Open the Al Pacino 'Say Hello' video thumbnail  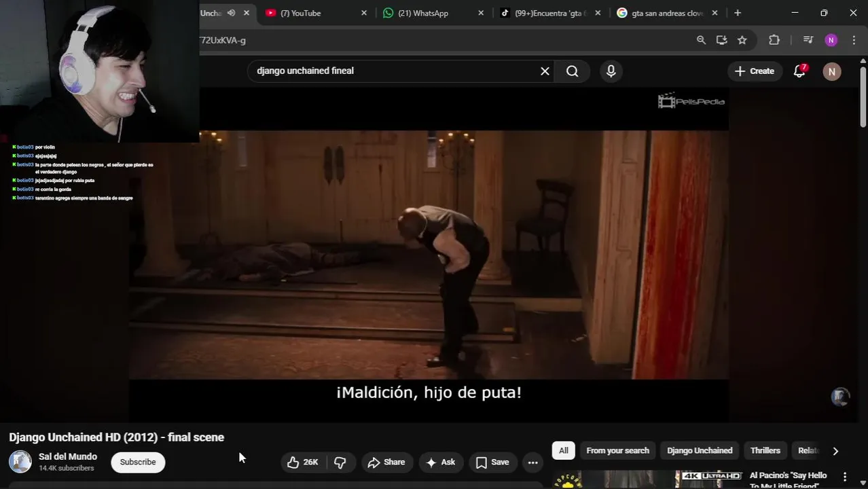(647, 479)
